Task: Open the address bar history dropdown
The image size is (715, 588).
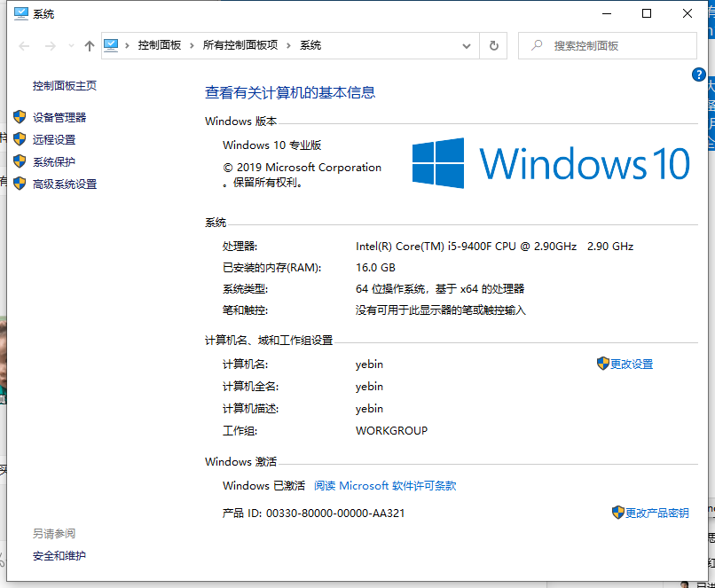Action: tap(466, 45)
